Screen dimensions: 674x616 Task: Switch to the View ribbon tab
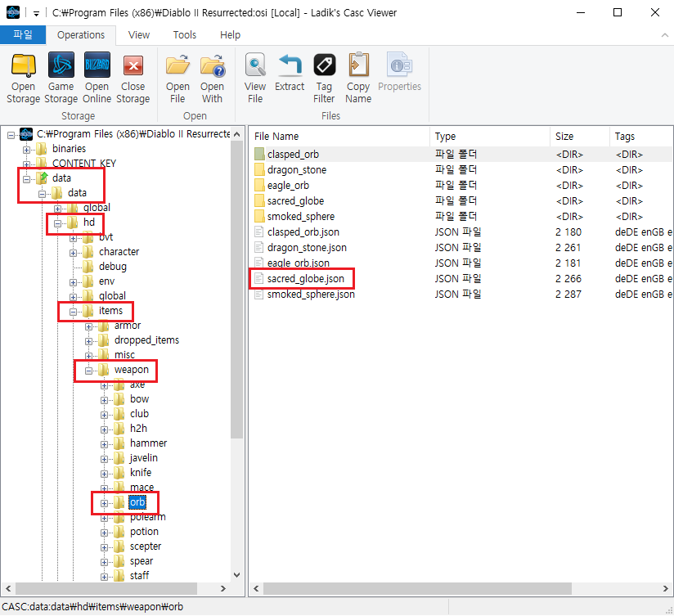[139, 35]
